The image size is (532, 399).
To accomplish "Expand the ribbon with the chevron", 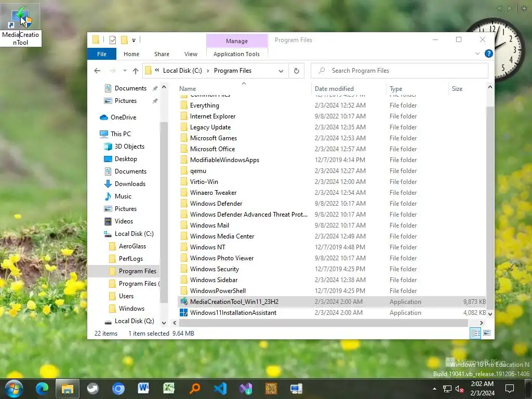I will 477,54.
